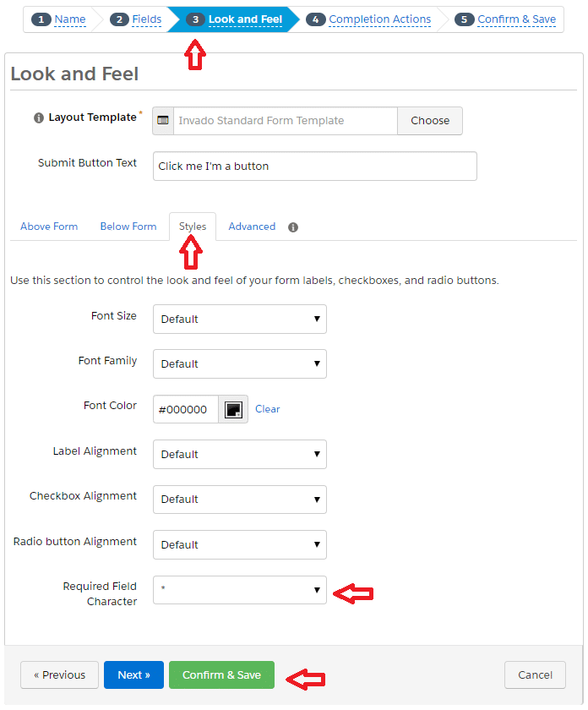Click the Submit Button Text field
This screenshot has width=588, height=710.
click(x=314, y=167)
